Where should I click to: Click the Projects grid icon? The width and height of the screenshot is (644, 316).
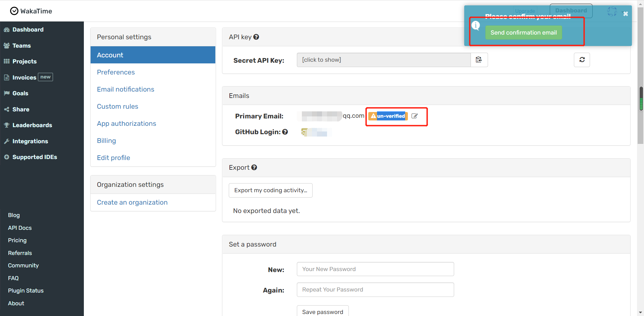coord(6,61)
